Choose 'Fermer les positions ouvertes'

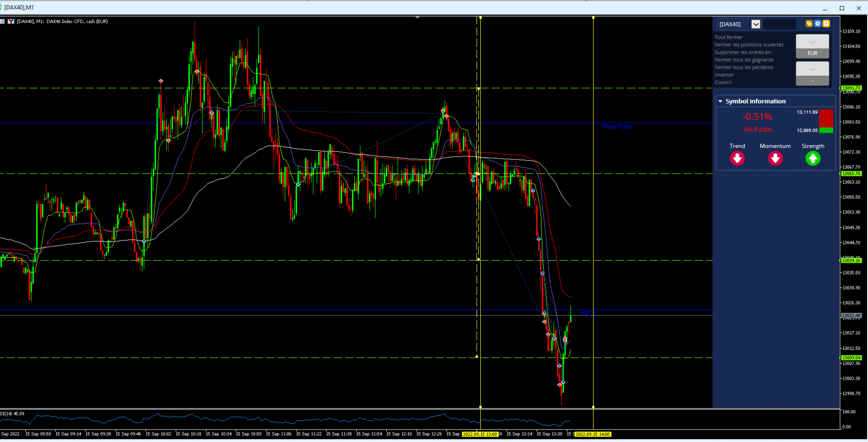click(749, 45)
